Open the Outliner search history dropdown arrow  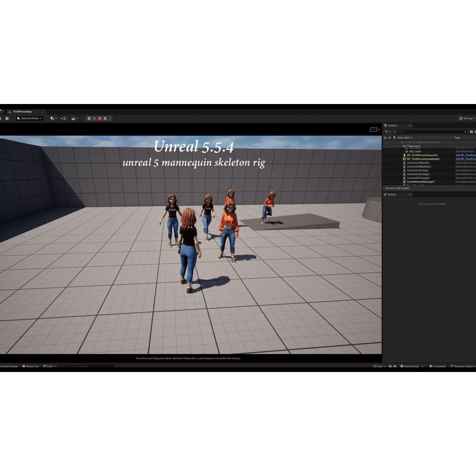tap(465, 132)
